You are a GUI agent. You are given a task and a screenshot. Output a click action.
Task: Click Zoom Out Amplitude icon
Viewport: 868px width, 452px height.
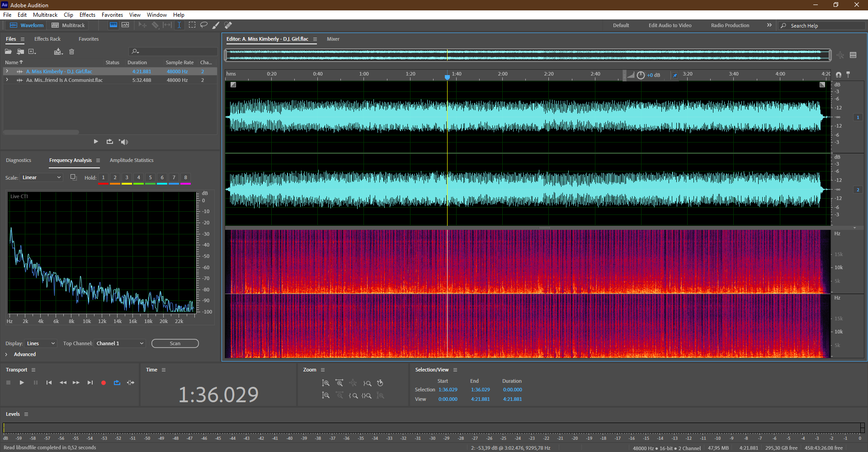(325, 395)
